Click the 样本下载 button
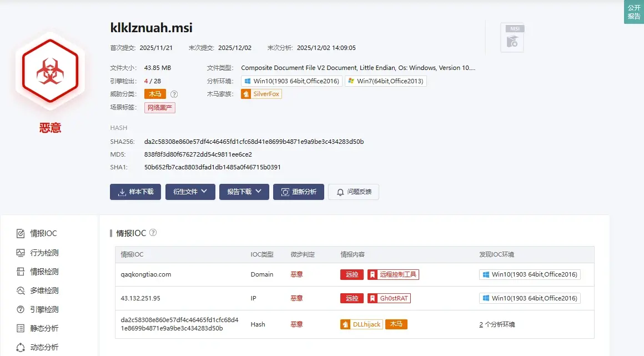This screenshot has height=356, width=644. tap(135, 192)
